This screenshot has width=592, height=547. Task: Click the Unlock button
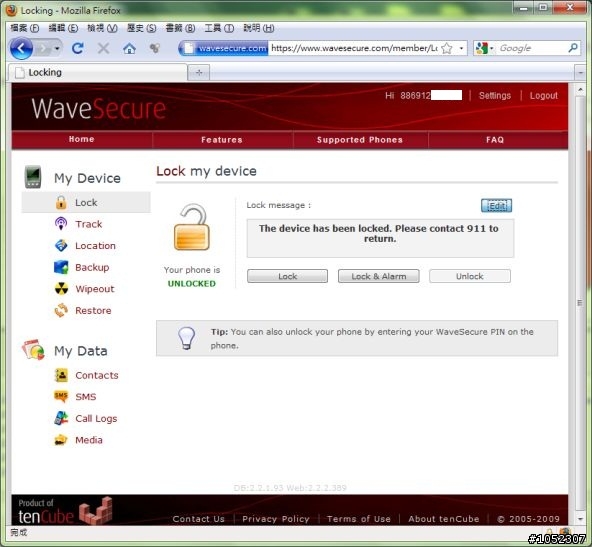pos(470,276)
